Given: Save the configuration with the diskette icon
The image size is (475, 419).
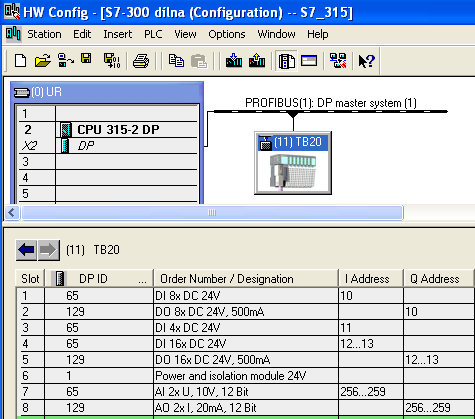Looking at the screenshot, I should click(86, 59).
